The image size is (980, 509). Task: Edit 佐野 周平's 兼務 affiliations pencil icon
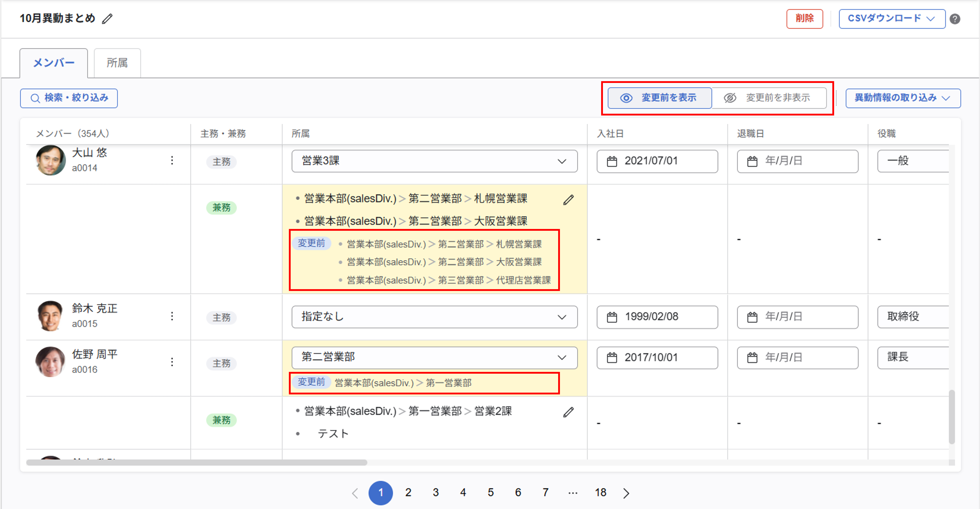[x=568, y=412]
